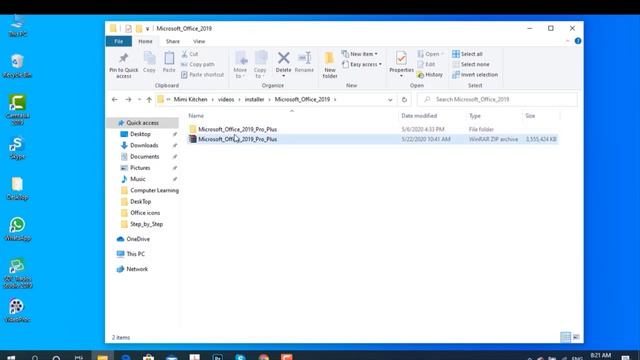Open Desktop under Quick access
The image size is (640, 360).
140,134
